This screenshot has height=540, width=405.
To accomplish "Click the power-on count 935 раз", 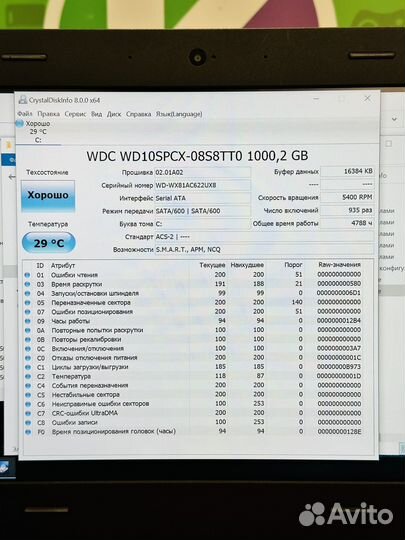I will 347,210.
